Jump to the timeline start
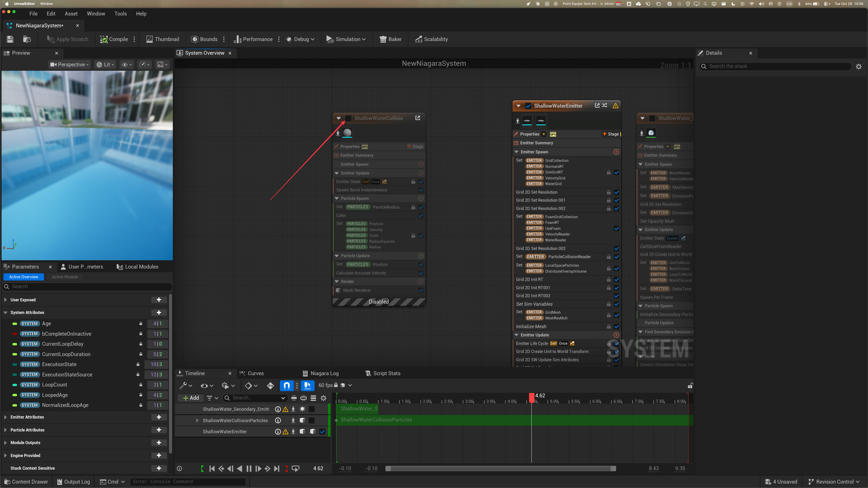This screenshot has height=488, width=868. click(x=212, y=469)
